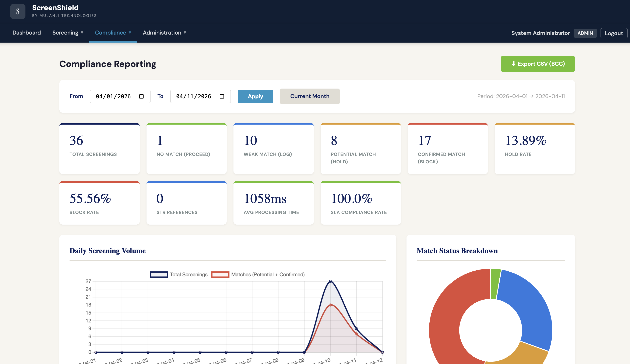Expand the Screening dropdown menu

pos(68,33)
